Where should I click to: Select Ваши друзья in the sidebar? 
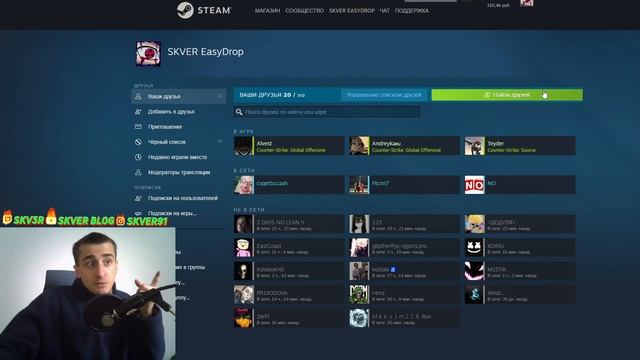179,96
